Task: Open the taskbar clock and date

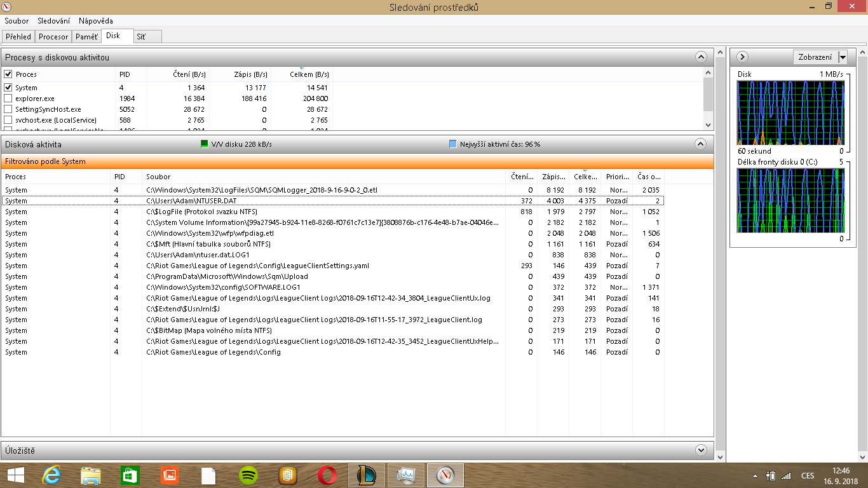Action: point(841,475)
